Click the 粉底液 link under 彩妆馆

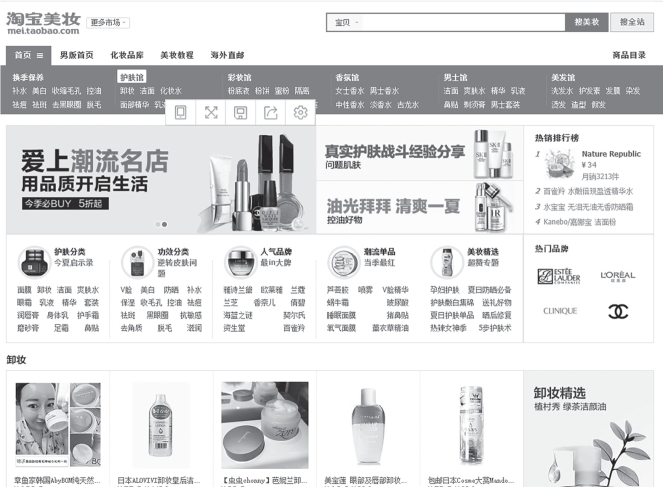[238, 91]
